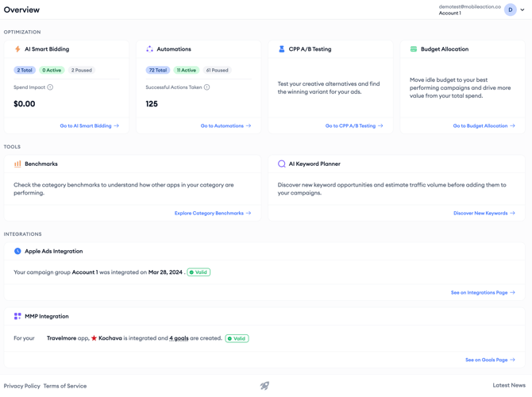Open Latest News in footer
Viewport: 532px width, 397px height.
pos(509,385)
